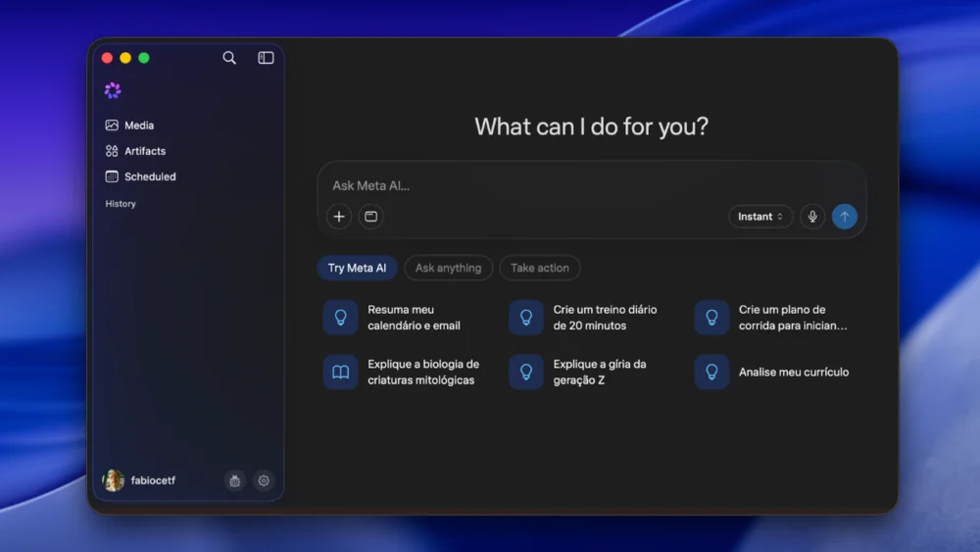Focus the Ask Meta AI input field
980x552 pixels.
[591, 185]
